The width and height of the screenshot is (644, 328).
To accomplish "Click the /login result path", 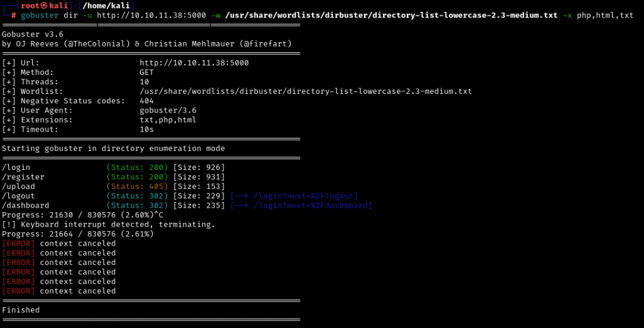I will click(x=16, y=167).
